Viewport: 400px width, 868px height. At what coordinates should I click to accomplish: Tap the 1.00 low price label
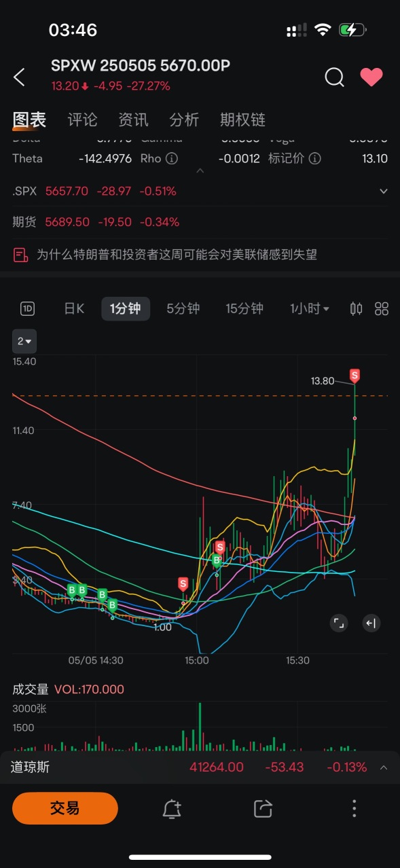coord(162,628)
